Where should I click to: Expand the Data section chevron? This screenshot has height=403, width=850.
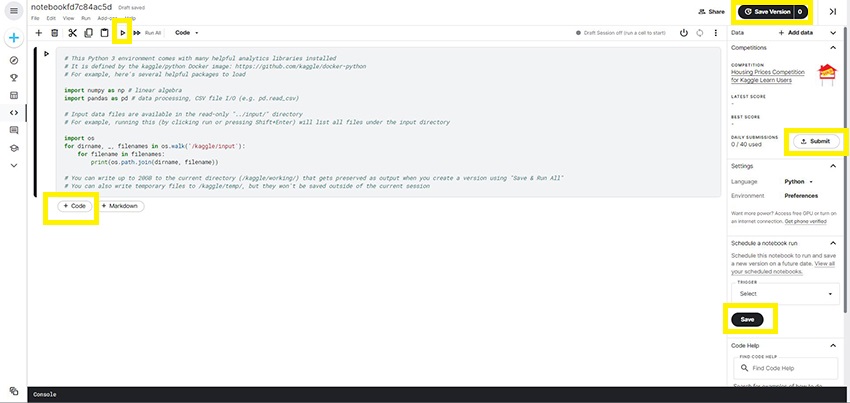(833, 33)
